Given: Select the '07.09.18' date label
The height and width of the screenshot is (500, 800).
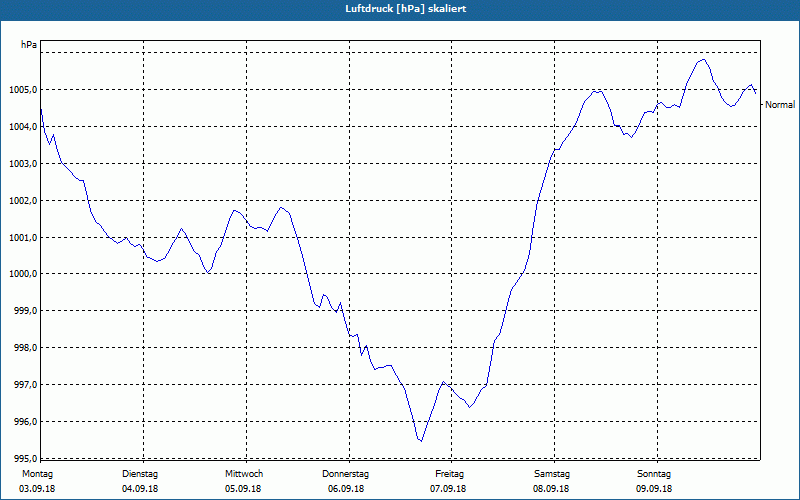Looking at the screenshot, I should tap(448, 489).
